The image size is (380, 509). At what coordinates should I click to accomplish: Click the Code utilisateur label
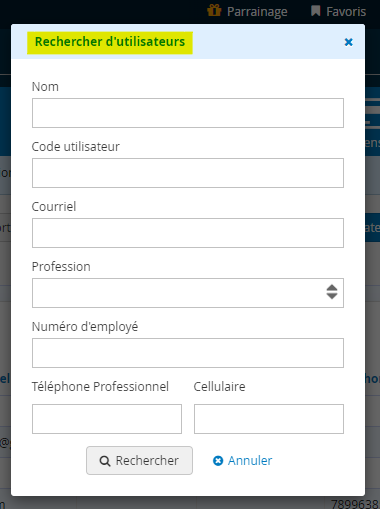[76, 146]
